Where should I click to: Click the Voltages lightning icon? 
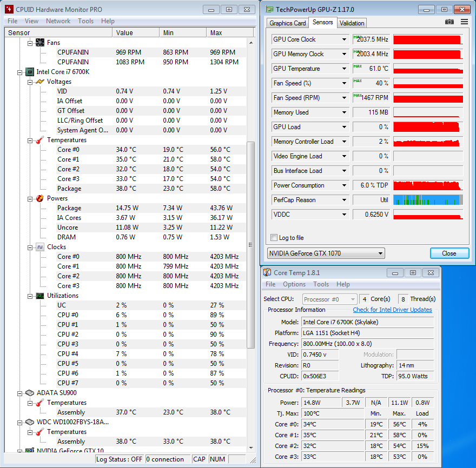40,82
